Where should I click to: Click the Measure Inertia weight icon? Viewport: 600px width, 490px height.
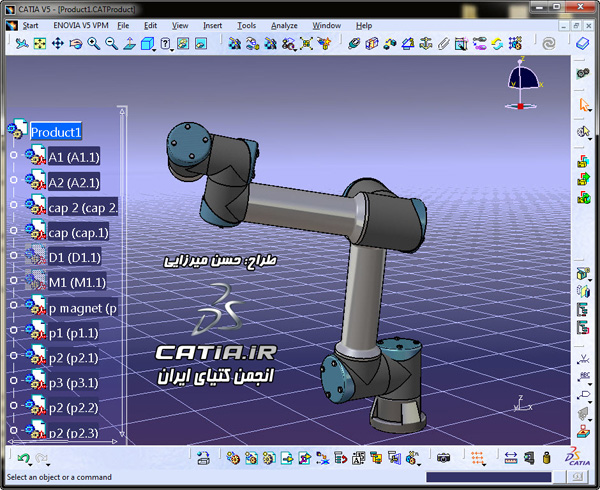point(547,458)
